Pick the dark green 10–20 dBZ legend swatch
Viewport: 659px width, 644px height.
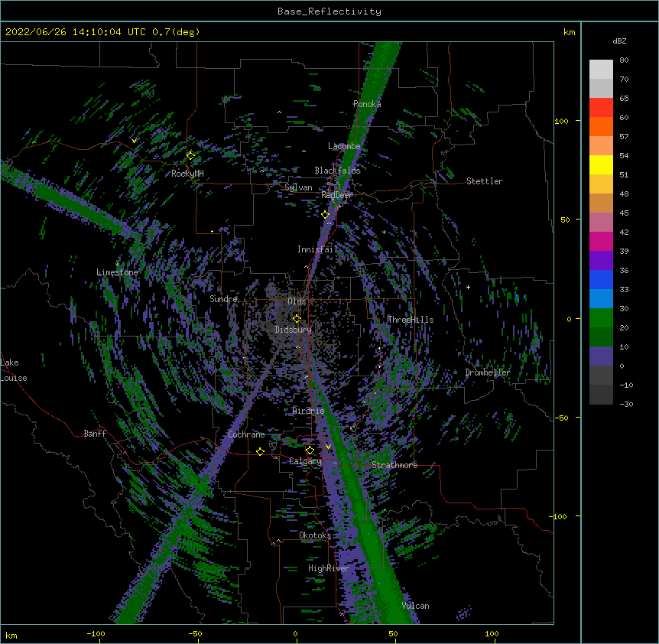[601, 337]
